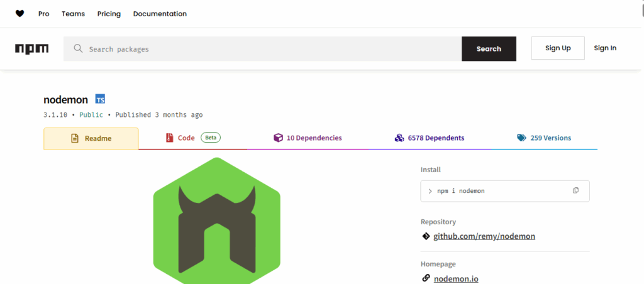
Task: Open the 6578 Dependents tab
Action: [430, 138]
